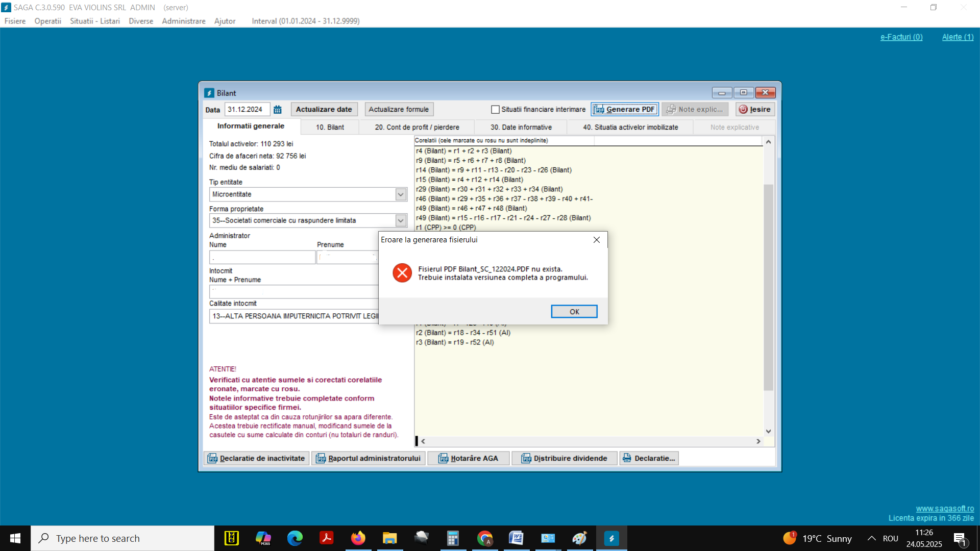Open Microsoft Word from taskbar
Viewport: 980px width, 551px height.
(x=517, y=538)
